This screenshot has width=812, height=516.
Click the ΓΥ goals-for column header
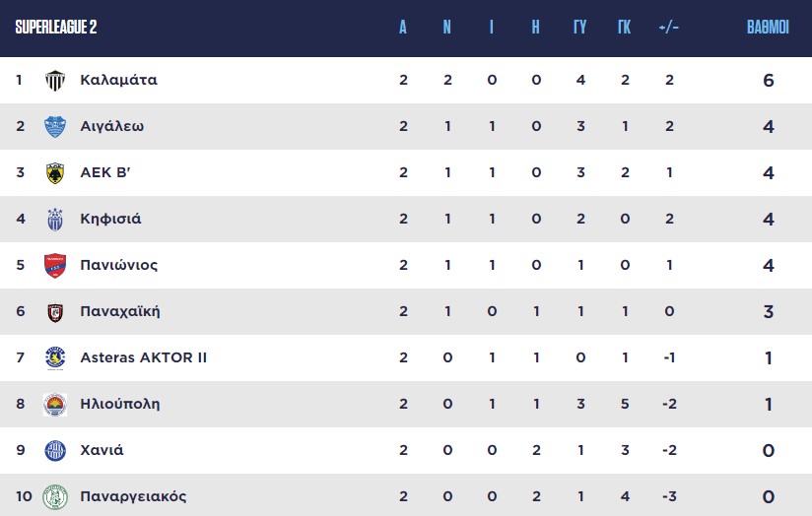tap(579, 28)
